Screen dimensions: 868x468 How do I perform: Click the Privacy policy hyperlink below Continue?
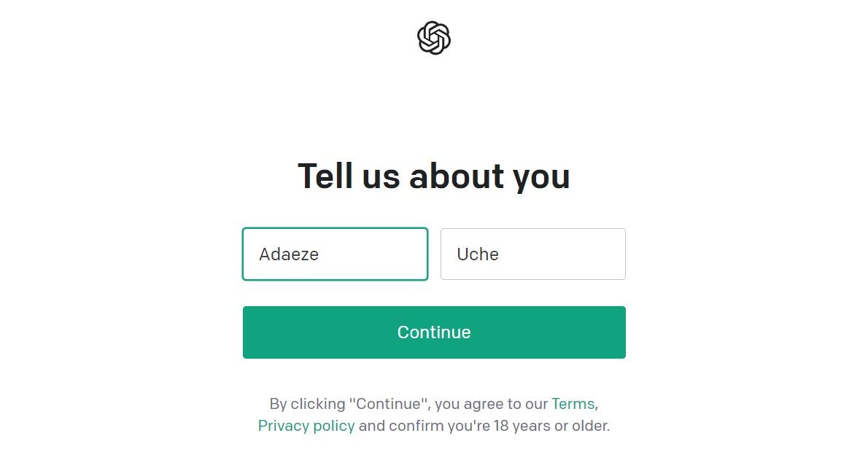pos(306,425)
